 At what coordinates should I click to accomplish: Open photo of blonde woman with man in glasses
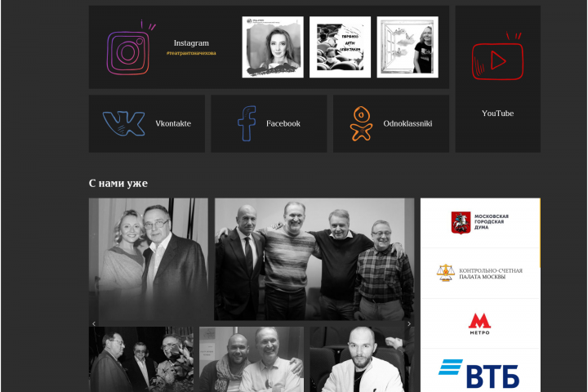click(x=149, y=259)
